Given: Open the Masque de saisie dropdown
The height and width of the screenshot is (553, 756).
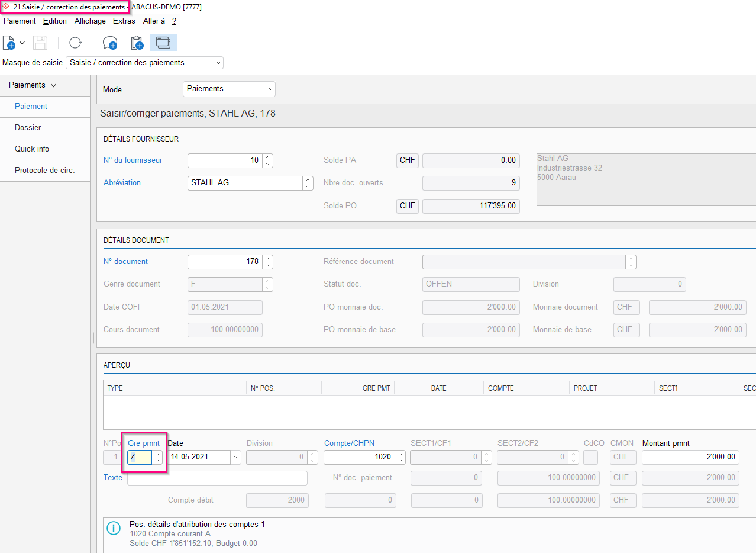Looking at the screenshot, I should point(218,63).
